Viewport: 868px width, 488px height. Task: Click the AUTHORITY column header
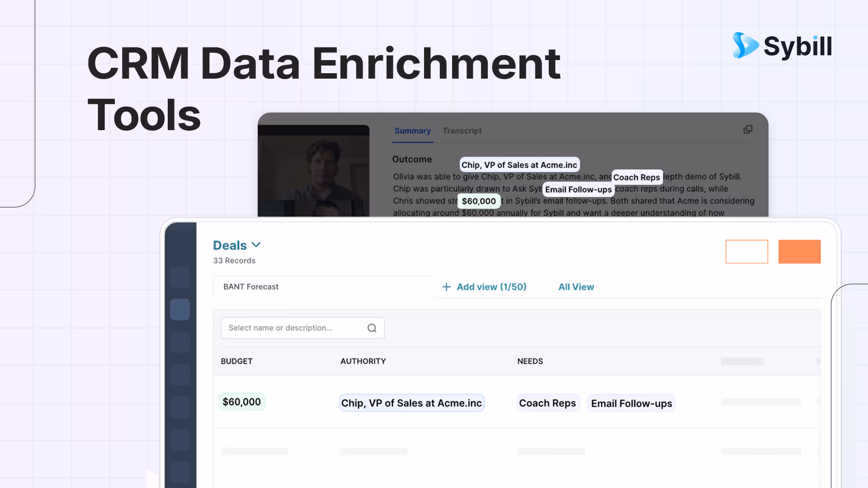point(363,361)
